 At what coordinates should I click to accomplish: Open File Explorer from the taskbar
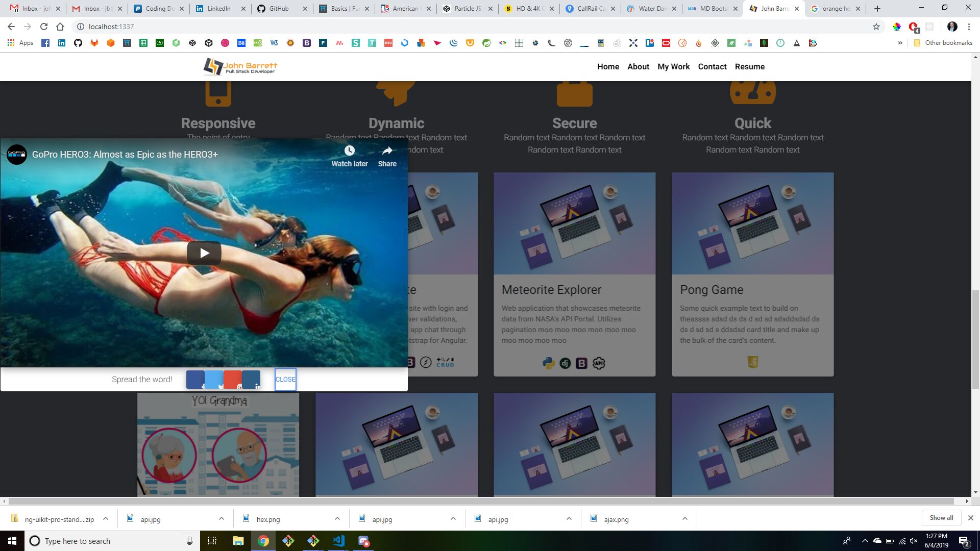tap(238, 541)
